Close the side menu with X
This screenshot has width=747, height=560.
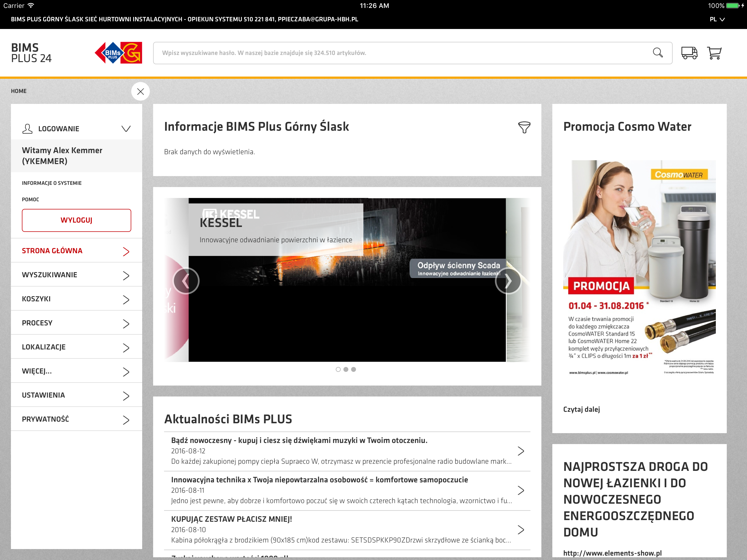[x=141, y=92]
